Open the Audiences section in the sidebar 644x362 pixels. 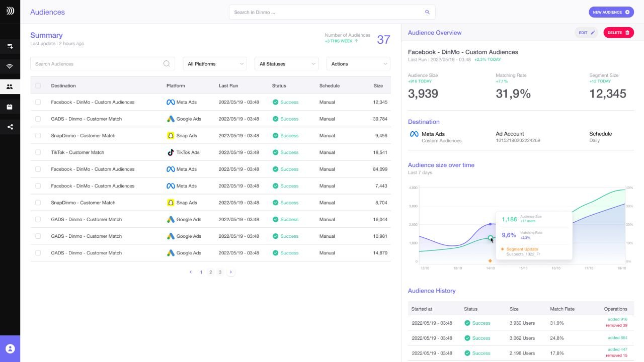(10, 86)
